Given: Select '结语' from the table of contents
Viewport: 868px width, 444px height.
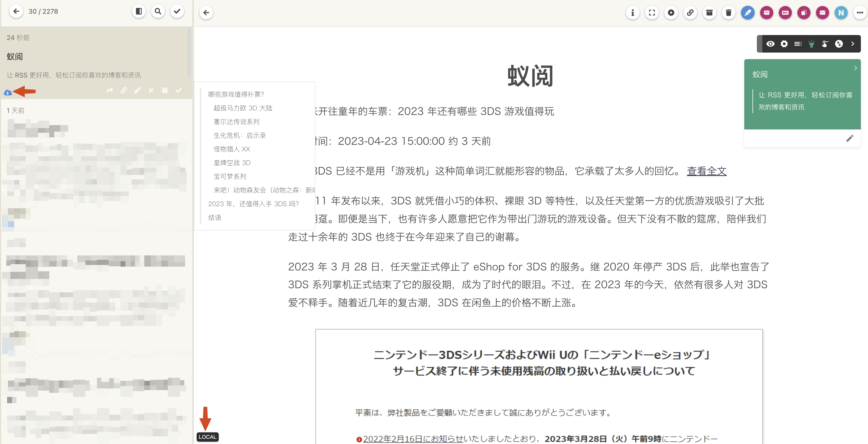Looking at the screenshot, I should (x=215, y=217).
